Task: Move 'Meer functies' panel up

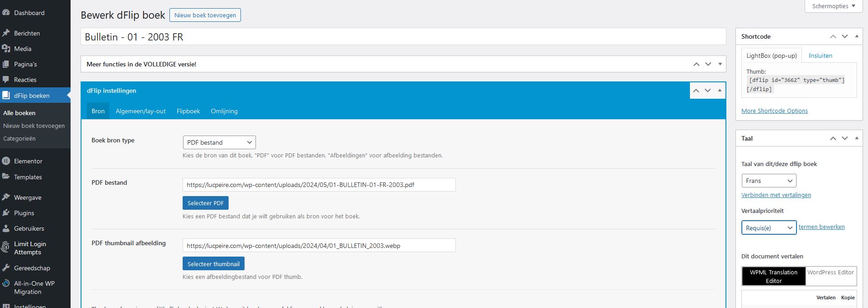Action: pyautogui.click(x=696, y=64)
